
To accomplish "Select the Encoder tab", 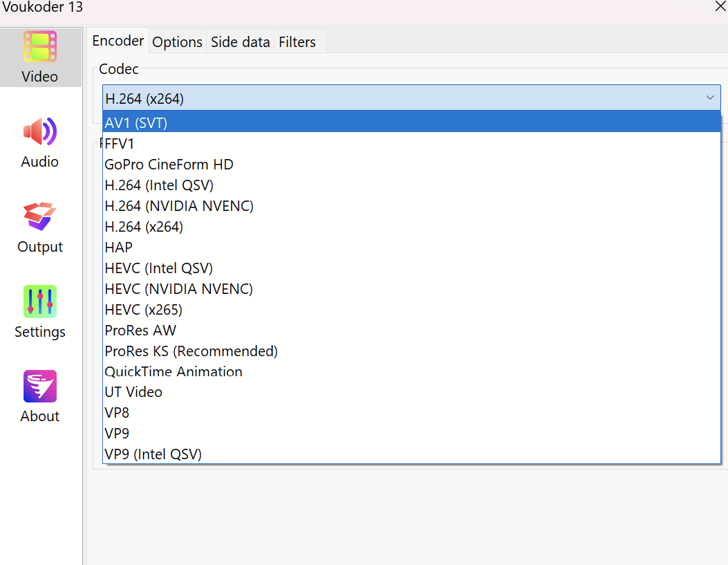I will click(118, 41).
